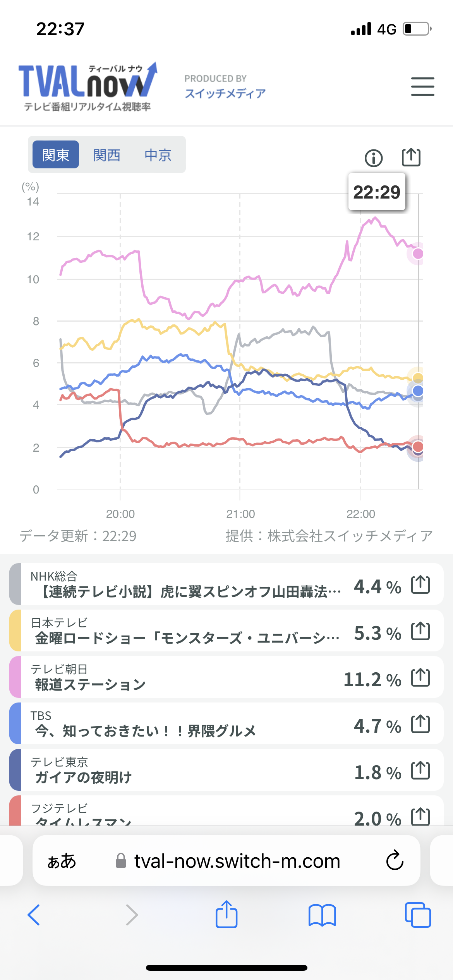This screenshot has height=980, width=453.
Task: Tap the chart share icon above graph
Action: (x=411, y=157)
